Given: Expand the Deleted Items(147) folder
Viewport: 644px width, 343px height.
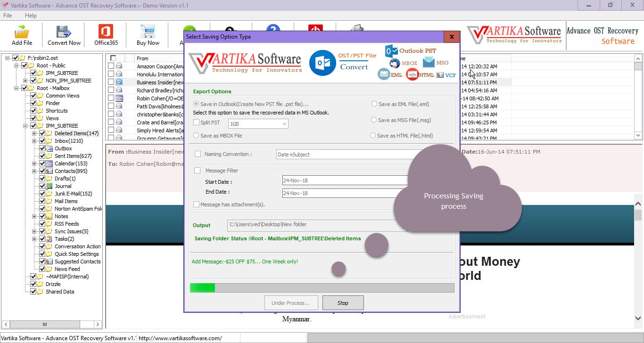Looking at the screenshot, I should click(x=34, y=133).
